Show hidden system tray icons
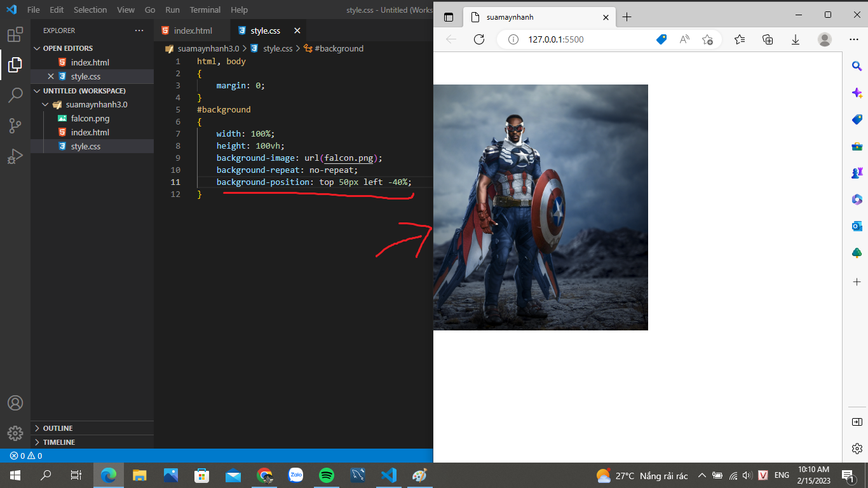 point(702,475)
